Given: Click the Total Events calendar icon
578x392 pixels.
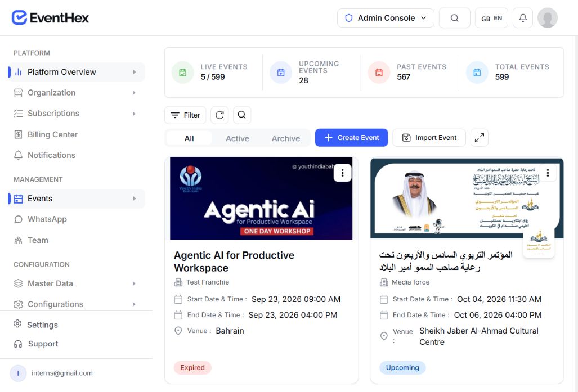Looking at the screenshot, I should click(x=477, y=73).
